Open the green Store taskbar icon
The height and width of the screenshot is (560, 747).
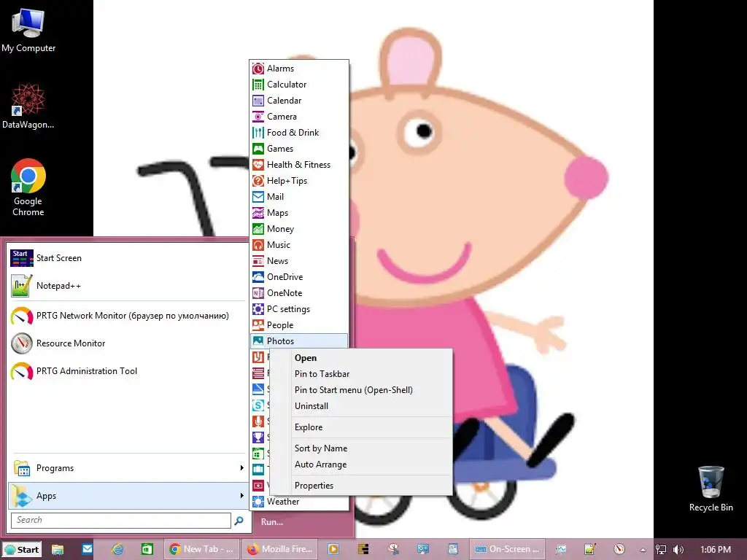(x=147, y=550)
